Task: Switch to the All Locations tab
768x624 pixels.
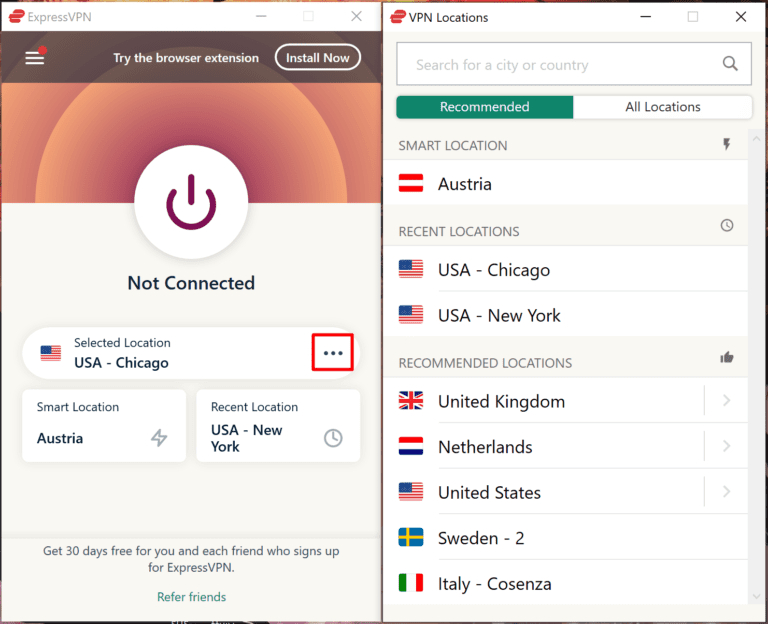Action: (x=662, y=107)
